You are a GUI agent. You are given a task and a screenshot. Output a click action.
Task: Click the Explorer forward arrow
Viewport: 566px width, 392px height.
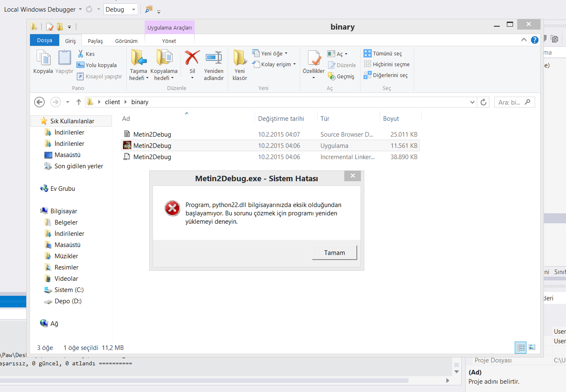point(55,102)
